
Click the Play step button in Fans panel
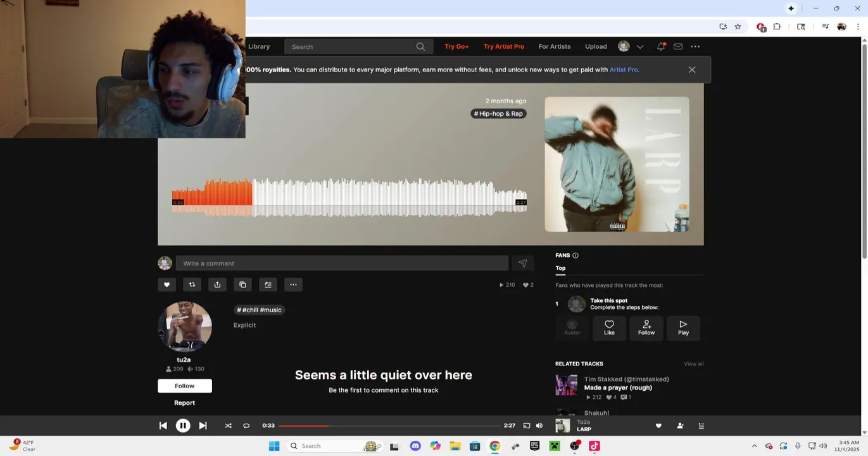[x=684, y=328]
